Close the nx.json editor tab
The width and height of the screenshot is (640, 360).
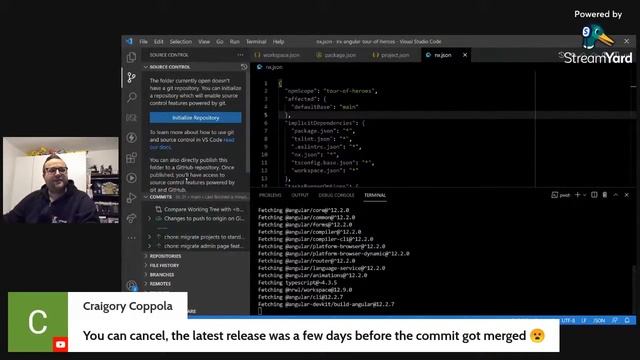click(464, 55)
